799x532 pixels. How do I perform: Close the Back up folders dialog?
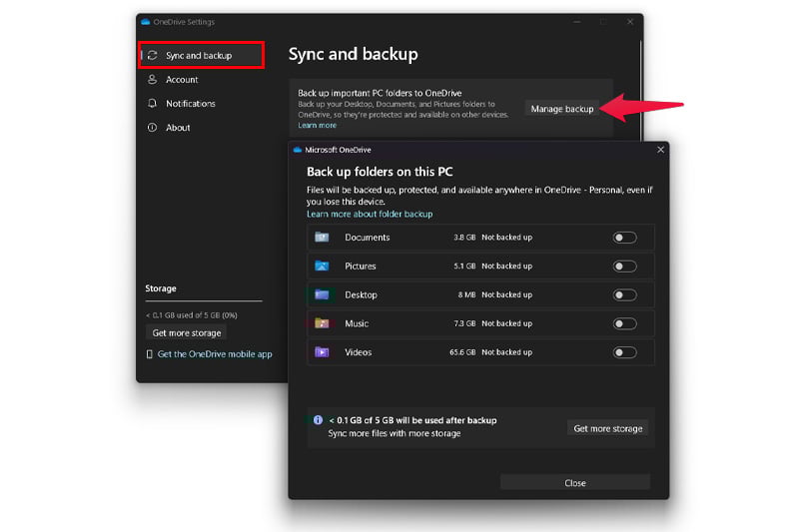pyautogui.click(x=575, y=483)
